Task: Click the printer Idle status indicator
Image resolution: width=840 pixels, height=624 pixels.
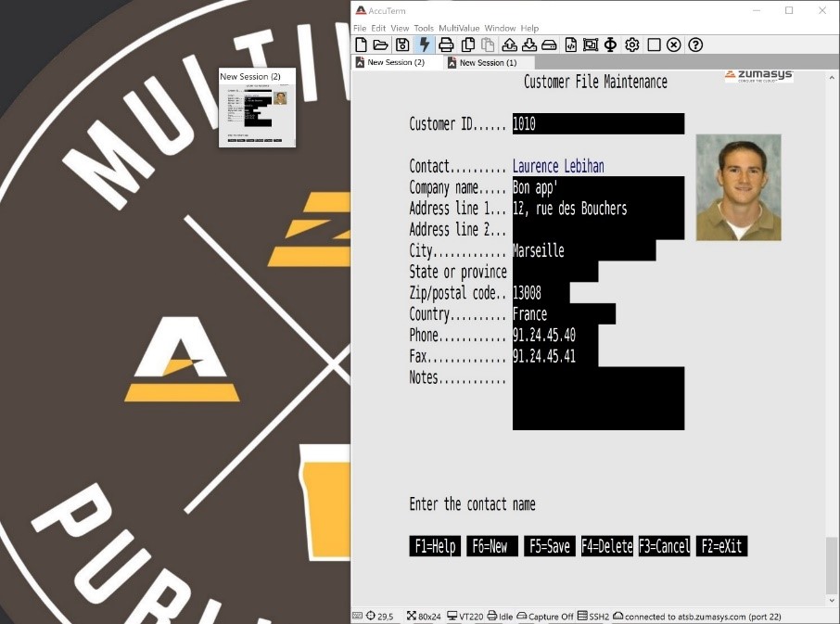Action: point(500,616)
